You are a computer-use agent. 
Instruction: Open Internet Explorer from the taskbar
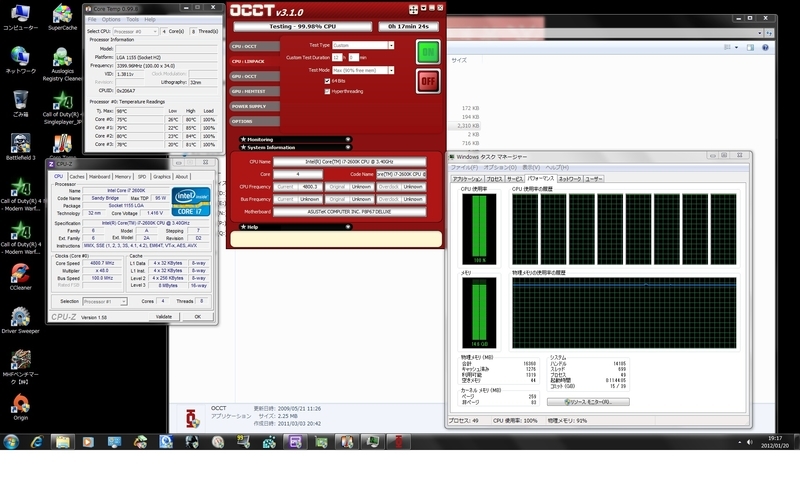click(x=37, y=442)
